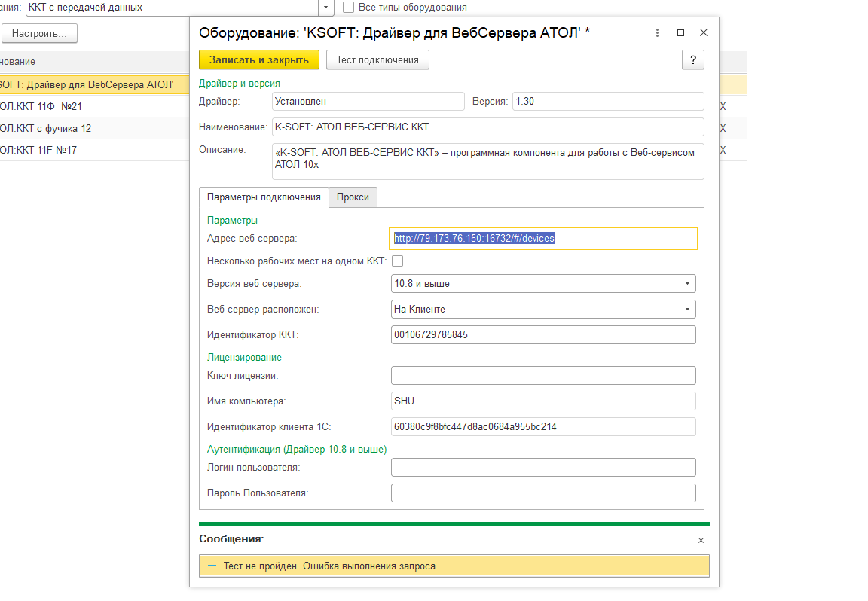
Task: Click the Пароль Пользователя field
Action: coord(543,493)
